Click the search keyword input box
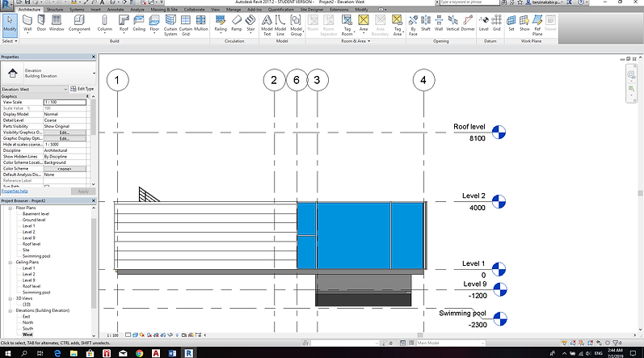 tap(469, 2)
